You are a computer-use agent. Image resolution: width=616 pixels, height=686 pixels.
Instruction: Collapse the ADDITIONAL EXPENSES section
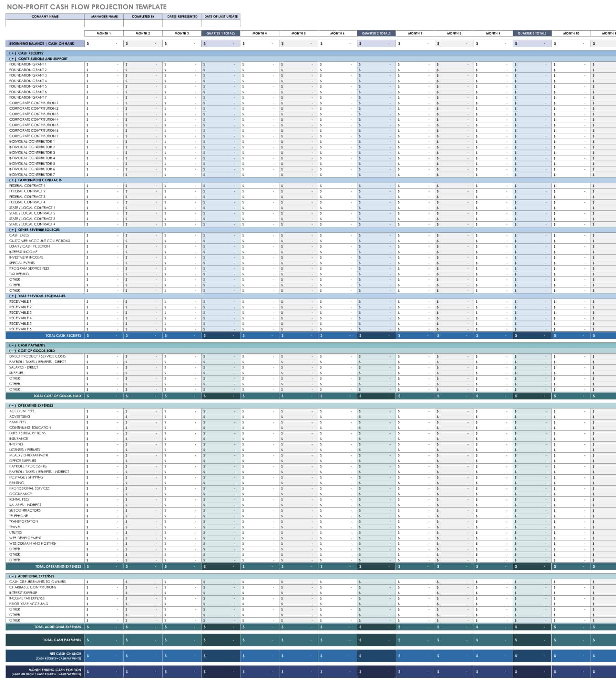coord(13,576)
